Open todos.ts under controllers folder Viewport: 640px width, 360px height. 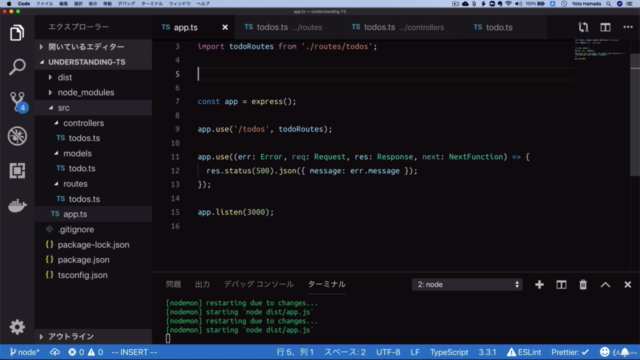click(93, 138)
